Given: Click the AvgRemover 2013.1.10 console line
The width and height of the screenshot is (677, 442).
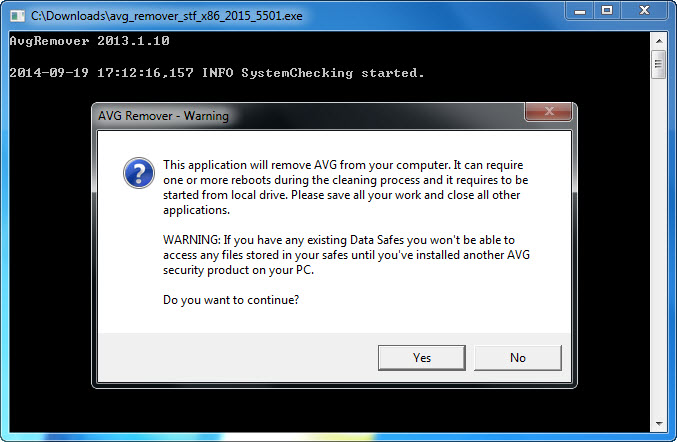Looking at the screenshot, I should (89, 41).
